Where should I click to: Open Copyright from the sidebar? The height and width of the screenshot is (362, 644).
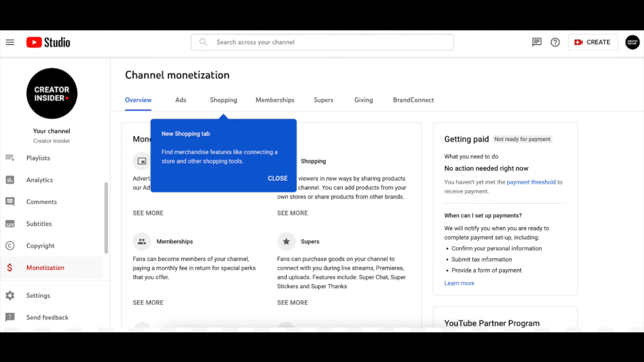click(40, 246)
